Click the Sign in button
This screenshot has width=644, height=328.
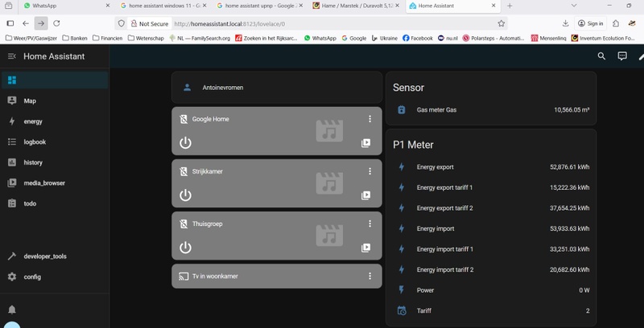pyautogui.click(x=591, y=23)
